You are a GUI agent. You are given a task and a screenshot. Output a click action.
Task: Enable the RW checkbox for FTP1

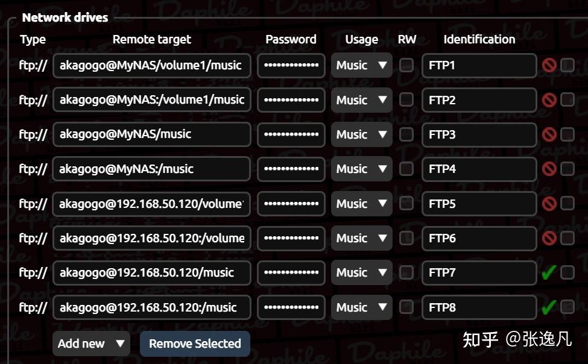click(406, 65)
